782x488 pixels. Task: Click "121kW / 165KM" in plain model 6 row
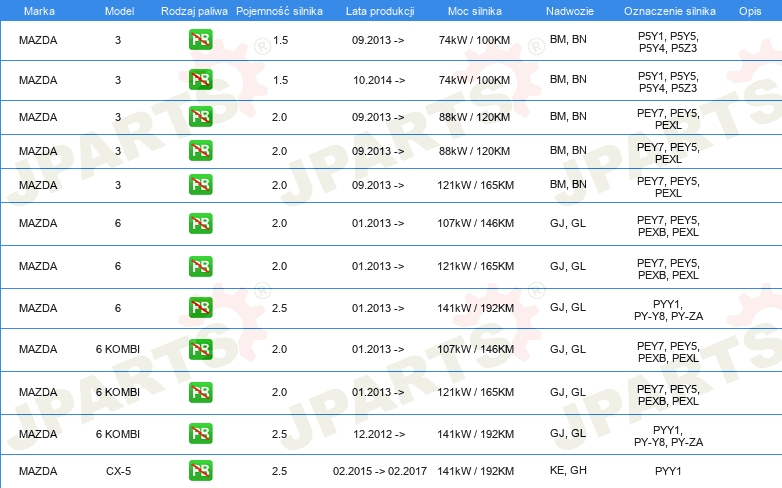click(x=475, y=266)
